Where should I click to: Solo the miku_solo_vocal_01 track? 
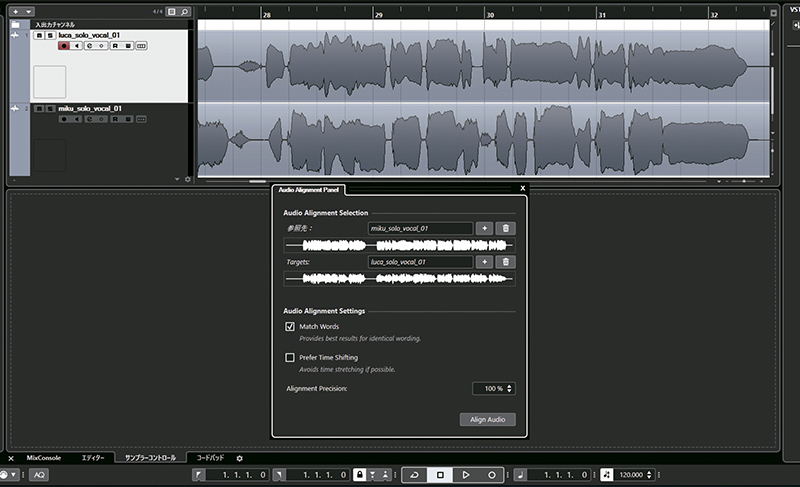(50, 109)
